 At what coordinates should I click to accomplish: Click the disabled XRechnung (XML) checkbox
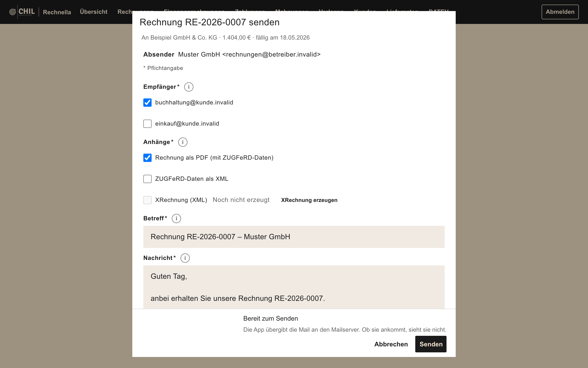[147, 200]
